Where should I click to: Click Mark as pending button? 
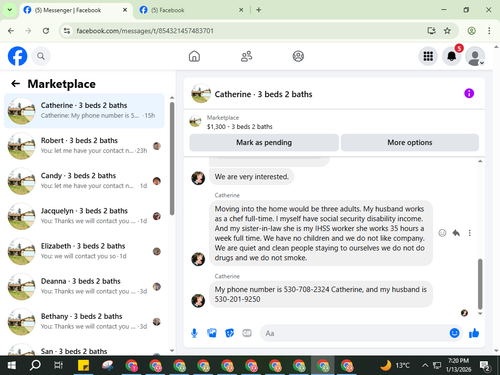[x=264, y=143]
